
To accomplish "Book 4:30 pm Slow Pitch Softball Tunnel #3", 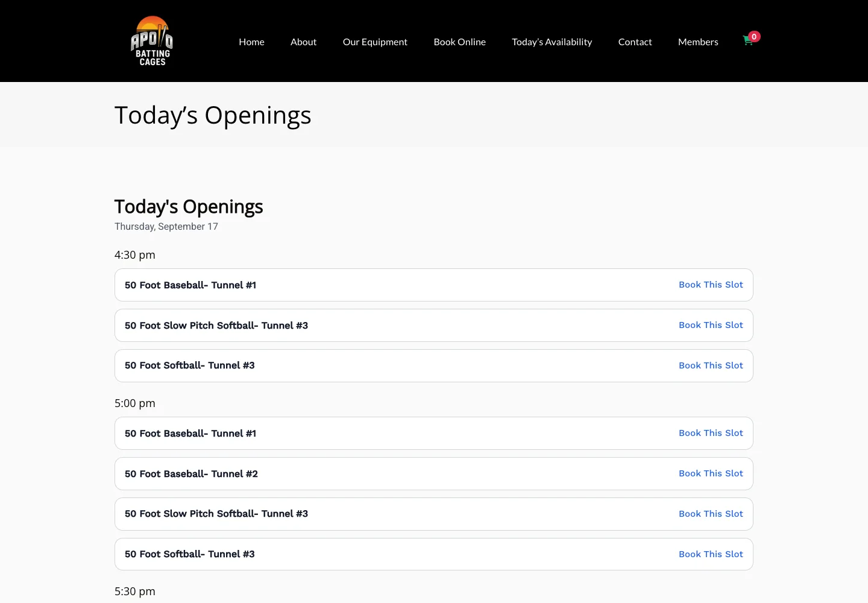I will click(x=711, y=325).
